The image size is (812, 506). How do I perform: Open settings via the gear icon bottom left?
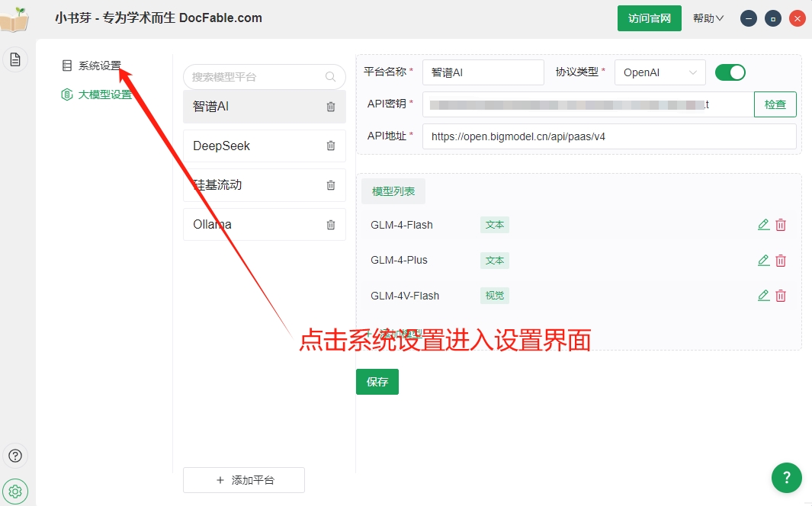[x=15, y=491]
